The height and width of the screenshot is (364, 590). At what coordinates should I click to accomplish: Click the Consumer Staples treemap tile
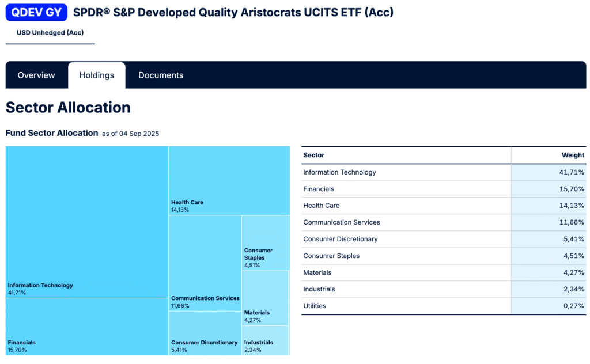click(x=266, y=243)
